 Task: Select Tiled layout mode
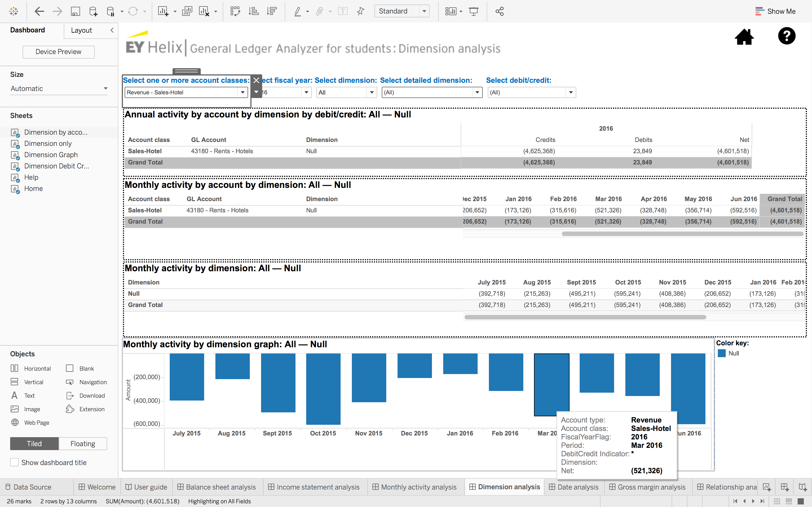(x=34, y=444)
